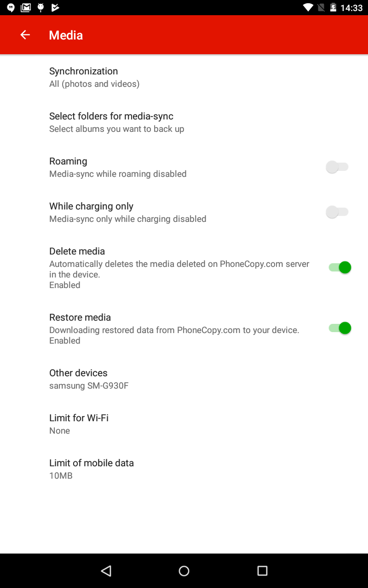Open Select folders for media-sync
This screenshot has width=368, height=588.
184,122
